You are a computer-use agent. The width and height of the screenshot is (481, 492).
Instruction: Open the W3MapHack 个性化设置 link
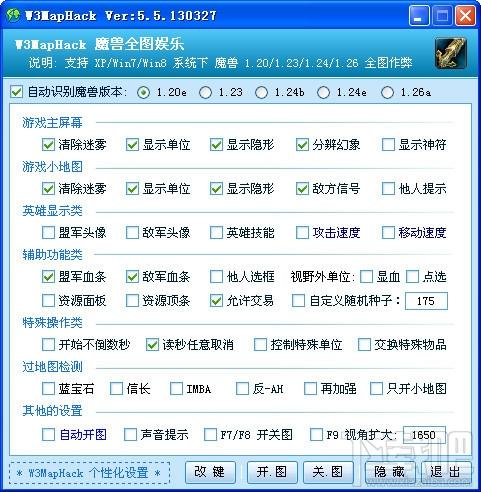coord(89,473)
